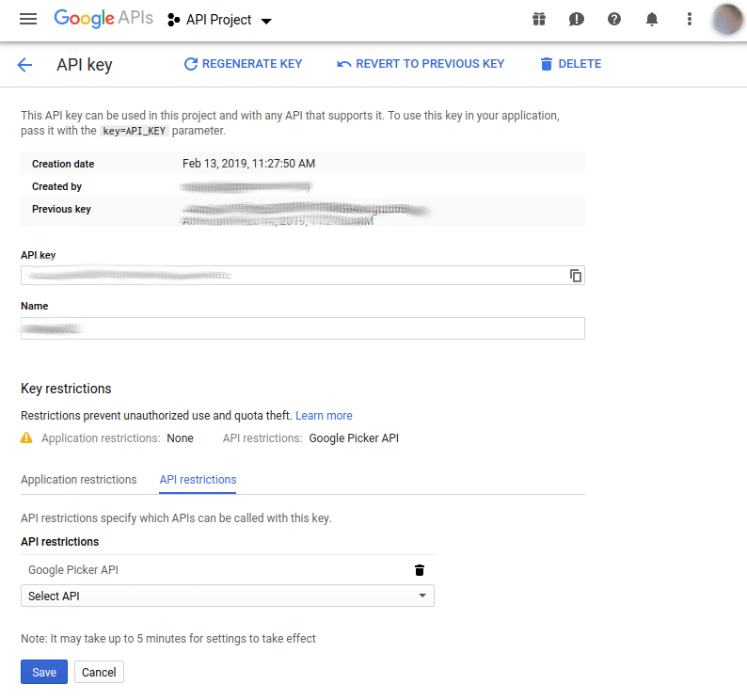Image resolution: width=747 pixels, height=700 pixels.
Task: Click Regenerate Key button
Action: click(x=243, y=64)
